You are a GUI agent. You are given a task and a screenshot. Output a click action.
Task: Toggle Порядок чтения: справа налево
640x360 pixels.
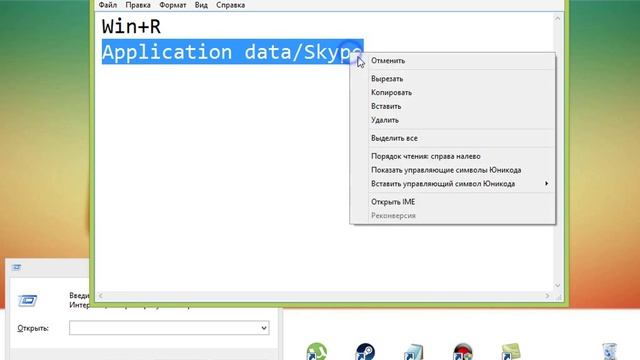pyautogui.click(x=452, y=156)
